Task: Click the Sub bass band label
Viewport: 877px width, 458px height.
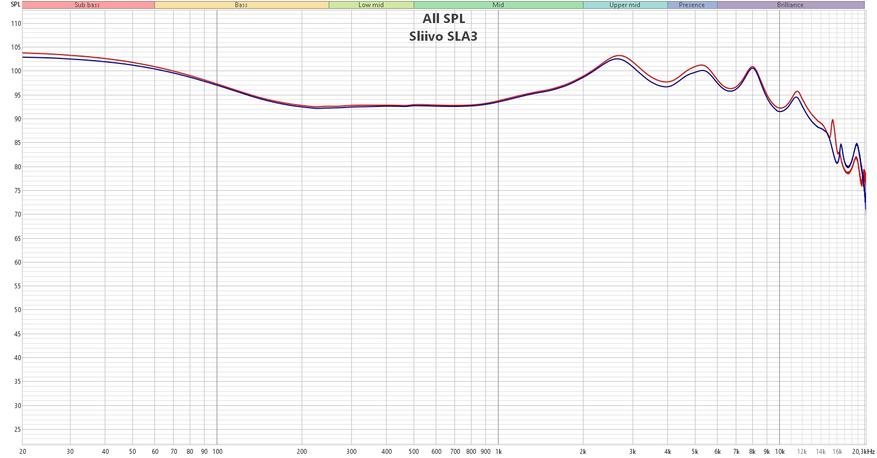Action: (88, 4)
